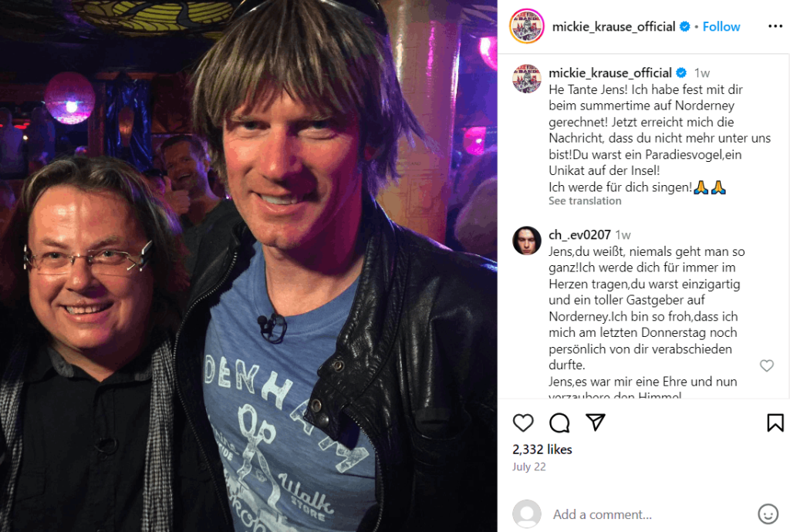Open the ch_.ev0207 commenter profile name
This screenshot has width=790, height=532.
click(579, 234)
